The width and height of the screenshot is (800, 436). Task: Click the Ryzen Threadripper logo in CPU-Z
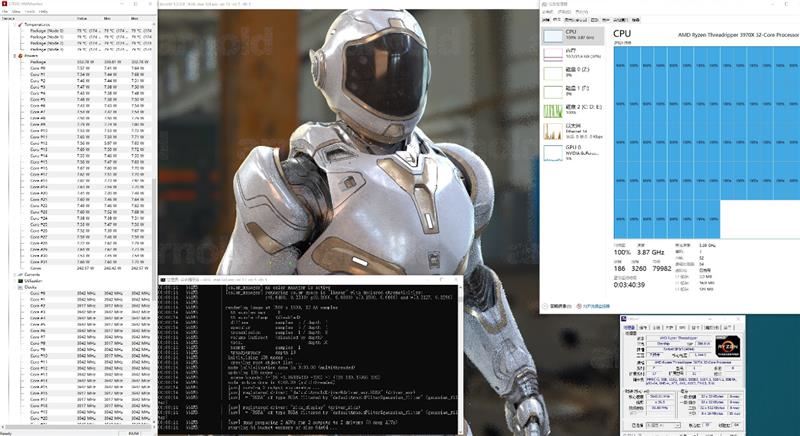(x=728, y=346)
